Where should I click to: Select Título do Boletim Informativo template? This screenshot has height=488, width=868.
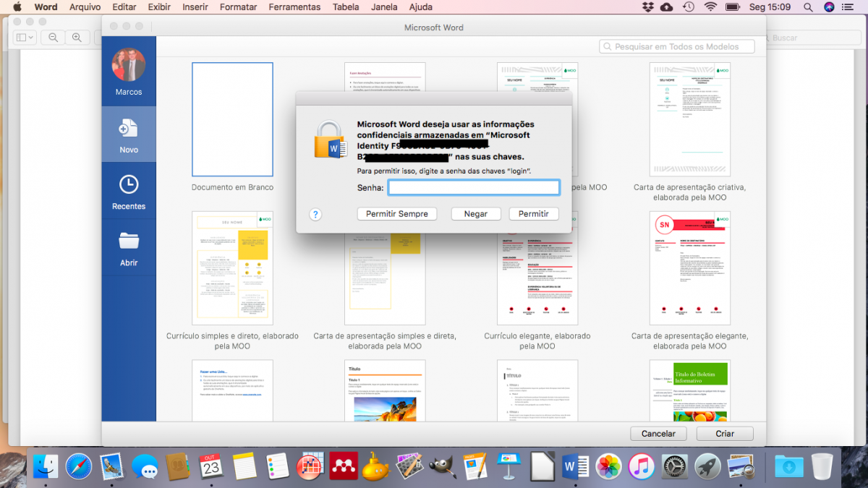(x=690, y=390)
